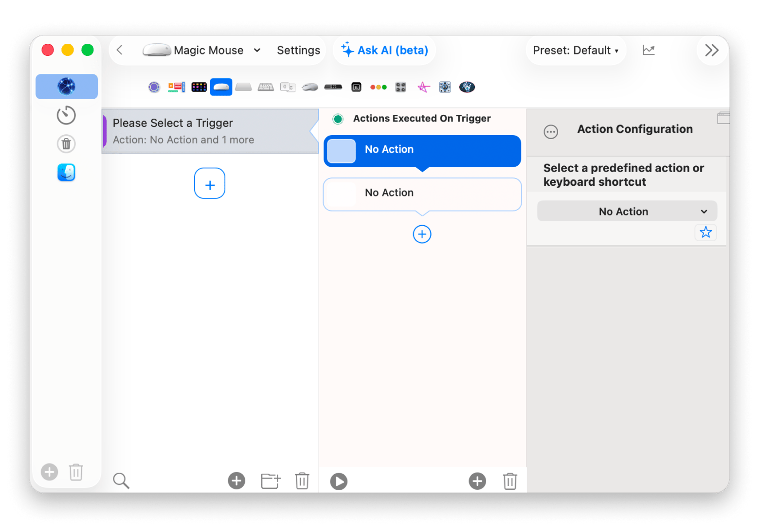The image size is (759, 532).
Task: Open the Drawing Gestures pink star icon
Action: click(x=423, y=87)
